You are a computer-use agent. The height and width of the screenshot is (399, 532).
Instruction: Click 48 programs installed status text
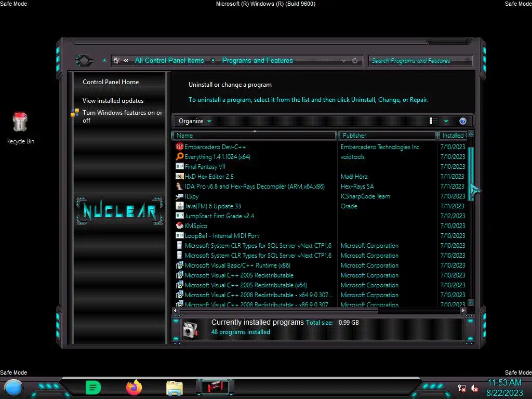coord(241,332)
